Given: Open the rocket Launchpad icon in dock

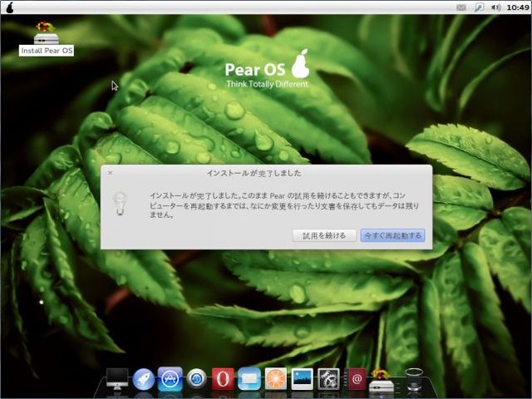Looking at the screenshot, I should pyautogui.click(x=144, y=380).
